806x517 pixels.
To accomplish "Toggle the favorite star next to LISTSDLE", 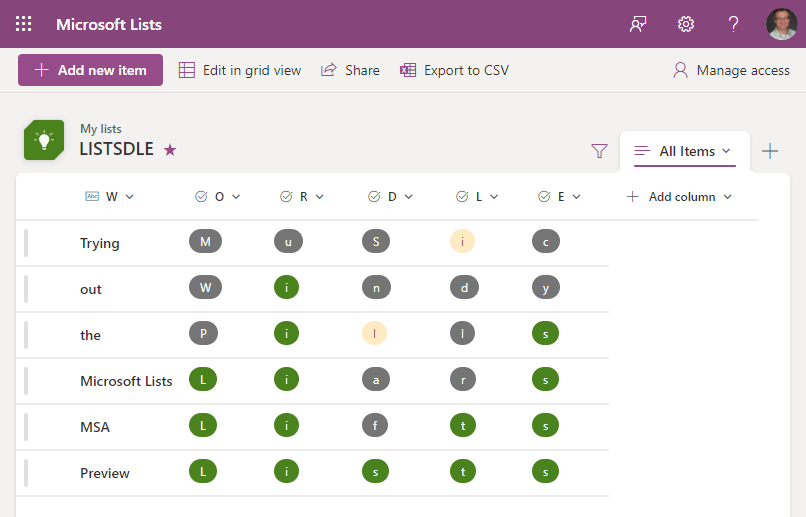I will point(170,150).
